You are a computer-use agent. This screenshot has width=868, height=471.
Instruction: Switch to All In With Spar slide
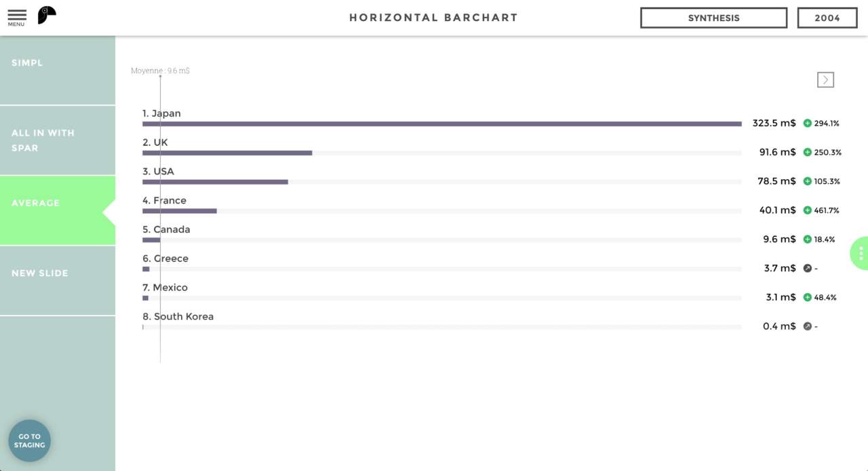click(58, 140)
